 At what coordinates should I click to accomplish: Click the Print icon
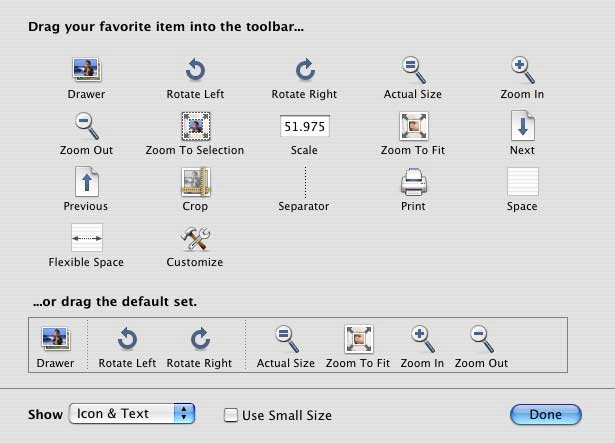click(x=413, y=182)
